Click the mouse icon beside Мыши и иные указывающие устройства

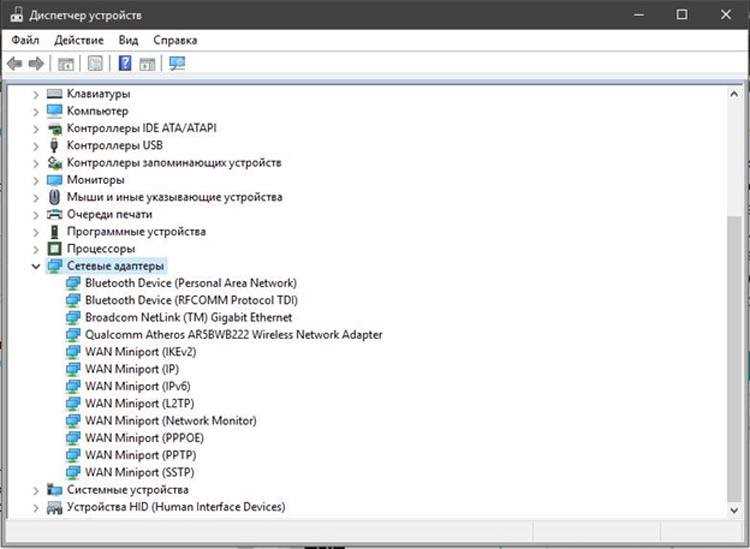(55, 197)
